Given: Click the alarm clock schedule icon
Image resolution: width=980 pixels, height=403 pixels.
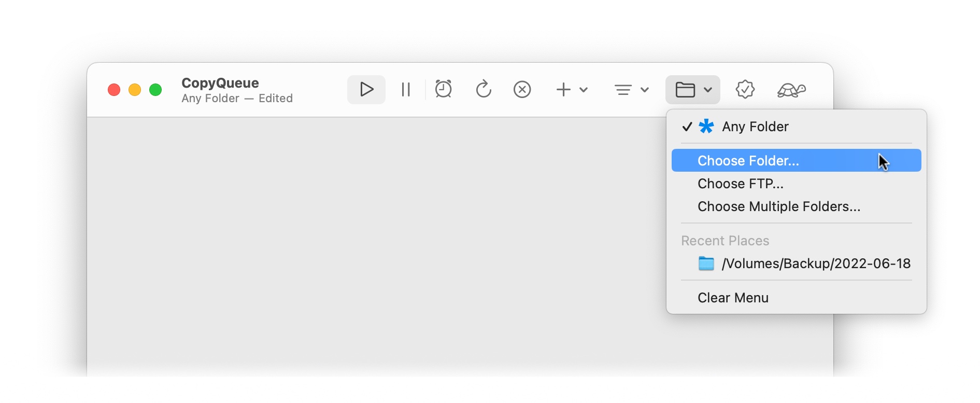Looking at the screenshot, I should point(444,90).
